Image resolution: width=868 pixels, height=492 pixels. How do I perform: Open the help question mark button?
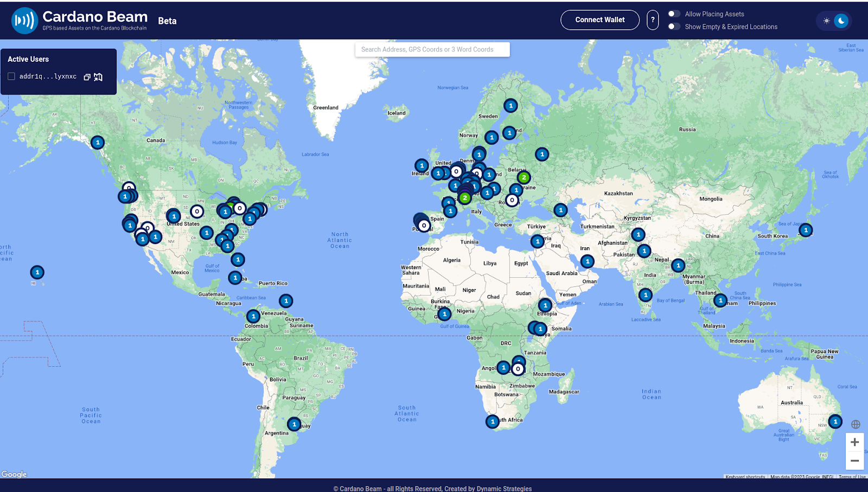point(653,20)
